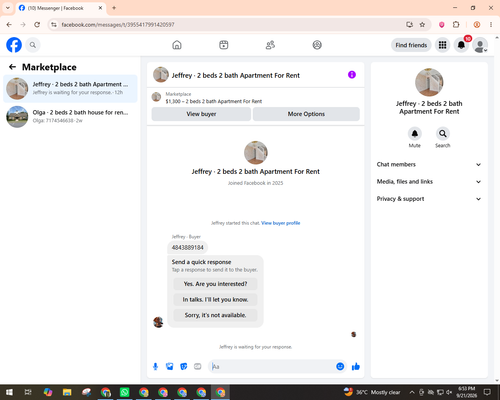Viewport: 500px width, 400px height.
Task: Expand Media, files and links section
Action: pos(429,182)
